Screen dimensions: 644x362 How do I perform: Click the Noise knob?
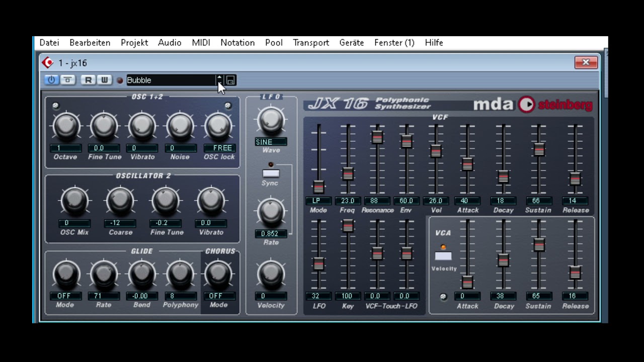[x=180, y=126]
